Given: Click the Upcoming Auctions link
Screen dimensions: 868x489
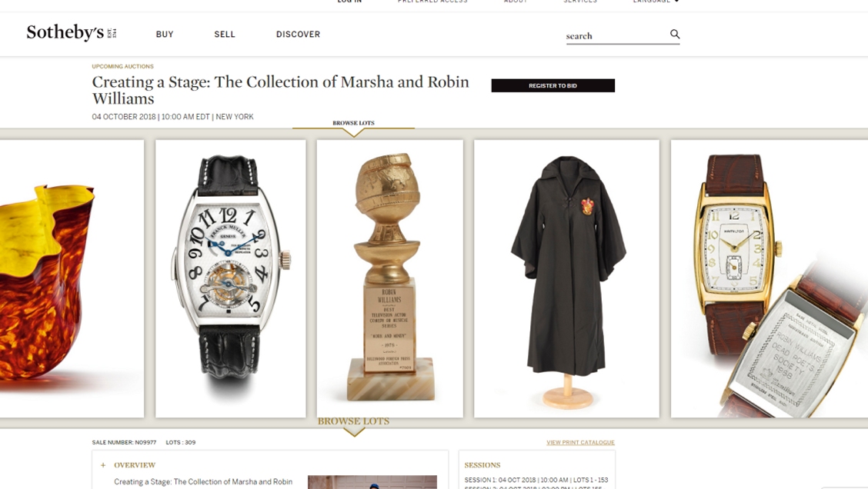Looking at the screenshot, I should tap(123, 66).
